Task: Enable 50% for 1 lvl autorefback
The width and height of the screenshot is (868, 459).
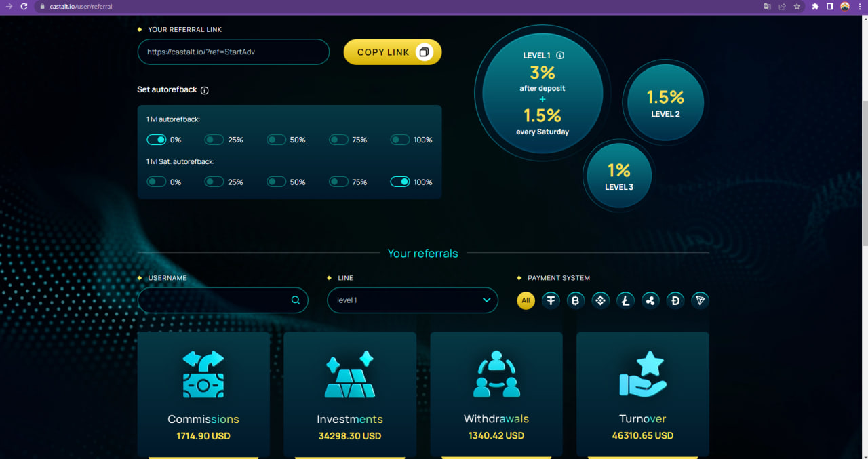Action: (276, 140)
